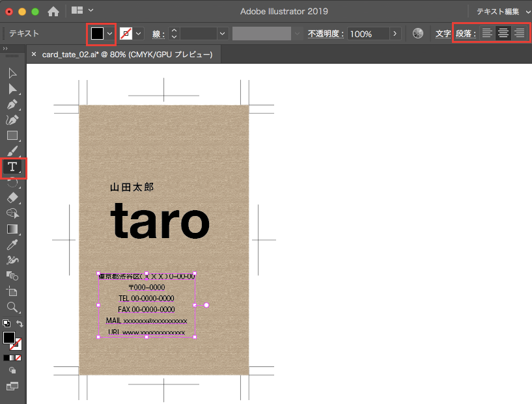Align paragraph text to the left

[487, 33]
